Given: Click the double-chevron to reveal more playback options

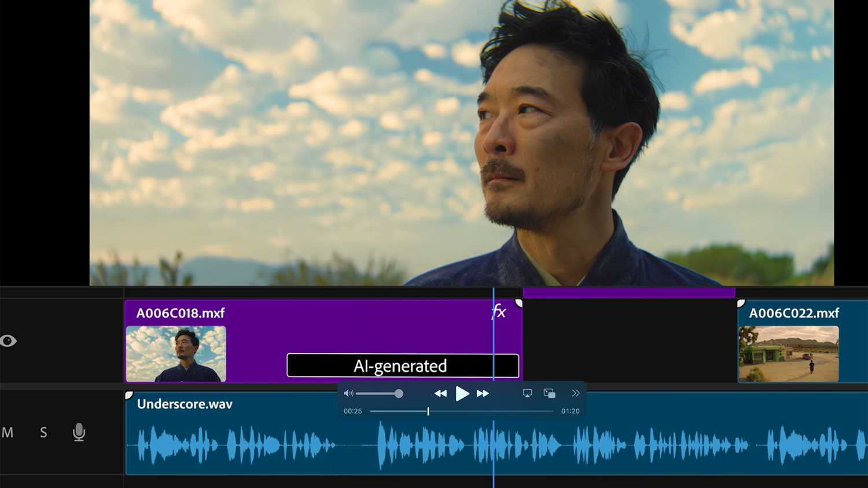Looking at the screenshot, I should [575, 393].
